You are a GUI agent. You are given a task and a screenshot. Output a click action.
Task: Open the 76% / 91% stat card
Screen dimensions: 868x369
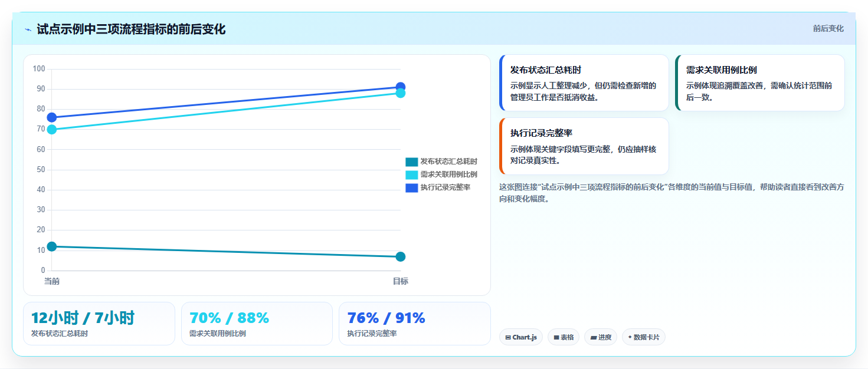pyautogui.click(x=415, y=324)
